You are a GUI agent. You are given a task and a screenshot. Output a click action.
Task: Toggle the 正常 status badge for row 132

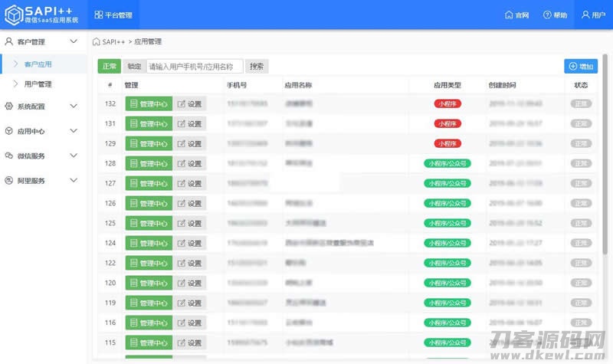(x=581, y=103)
